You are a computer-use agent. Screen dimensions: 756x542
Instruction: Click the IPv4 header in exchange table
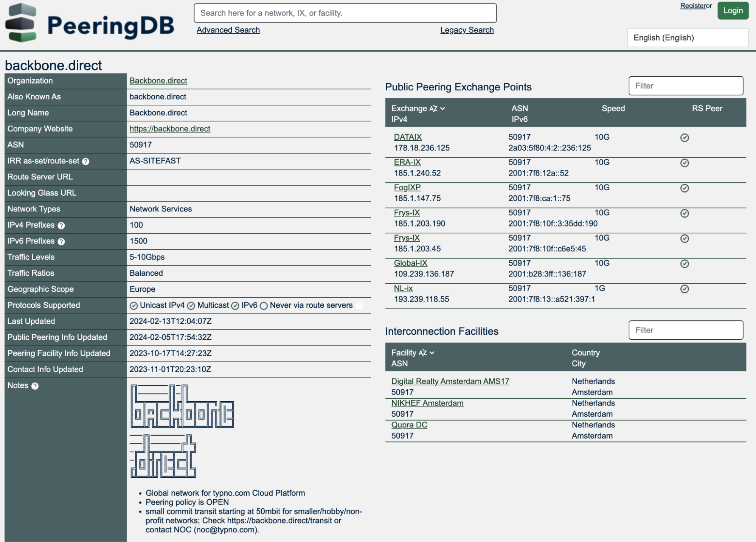(399, 119)
